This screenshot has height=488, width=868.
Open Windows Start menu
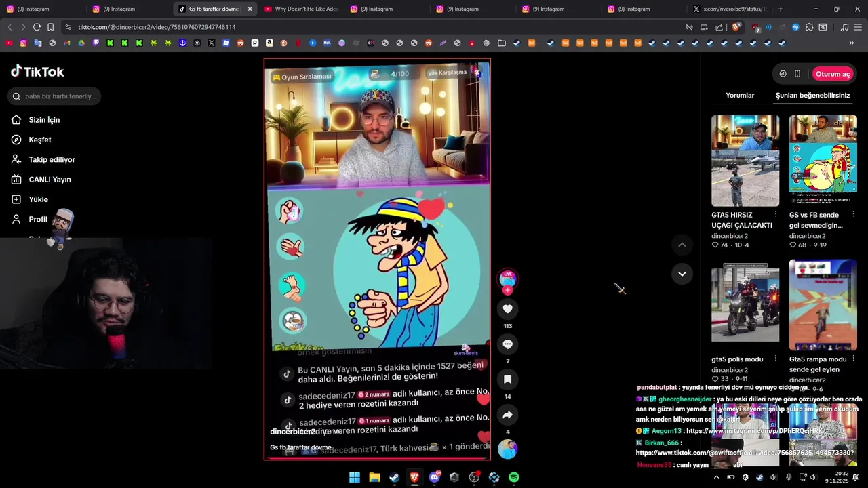[x=355, y=477]
